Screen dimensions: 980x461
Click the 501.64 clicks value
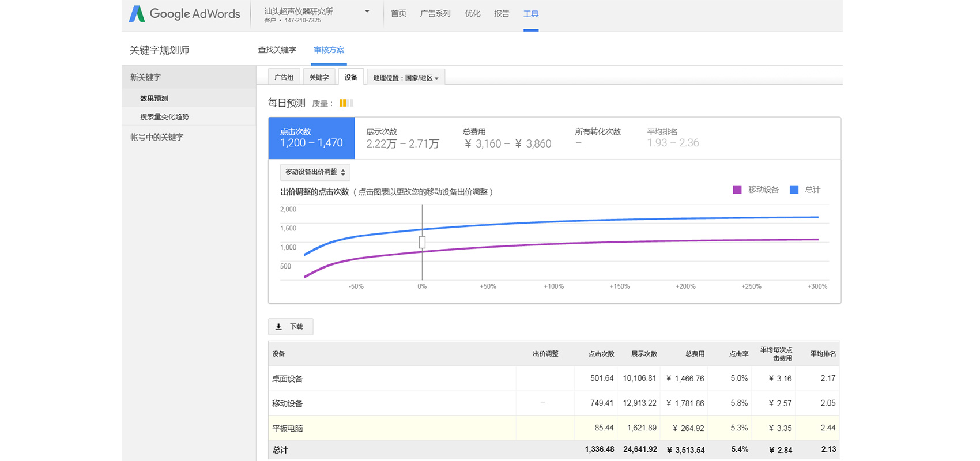(602, 379)
